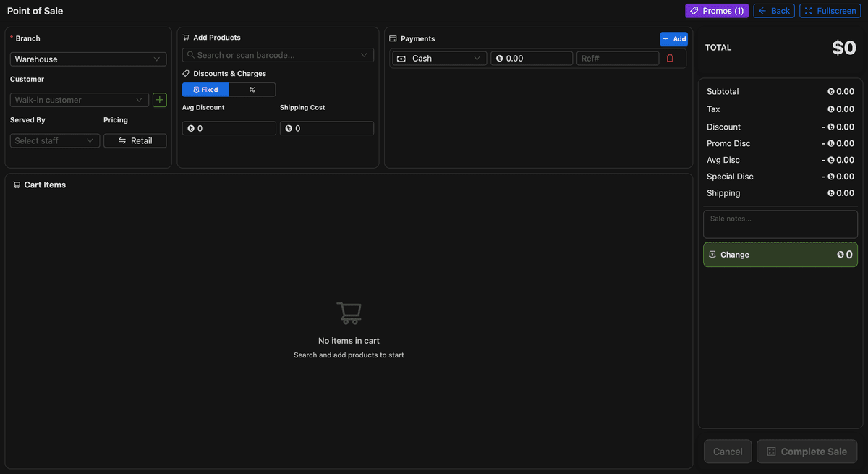Select the Promo Disc label
This screenshot has width=868, height=474.
coord(728,143)
